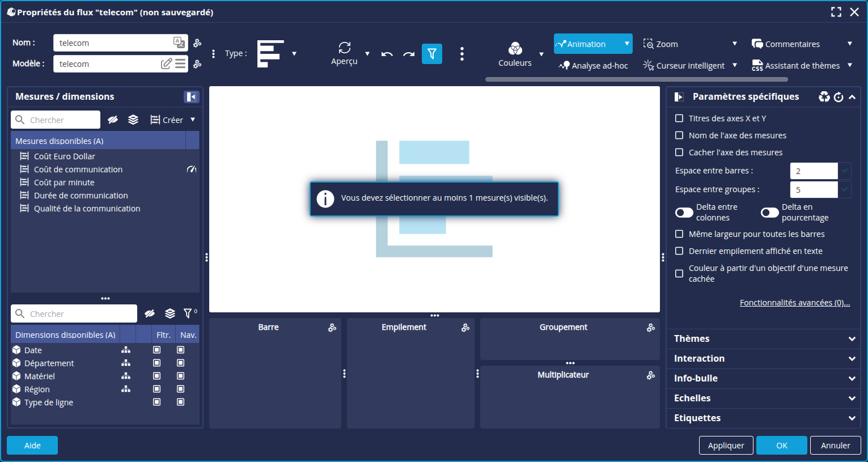Toggle the blue filter funnel button
868x462 pixels.
(431, 54)
